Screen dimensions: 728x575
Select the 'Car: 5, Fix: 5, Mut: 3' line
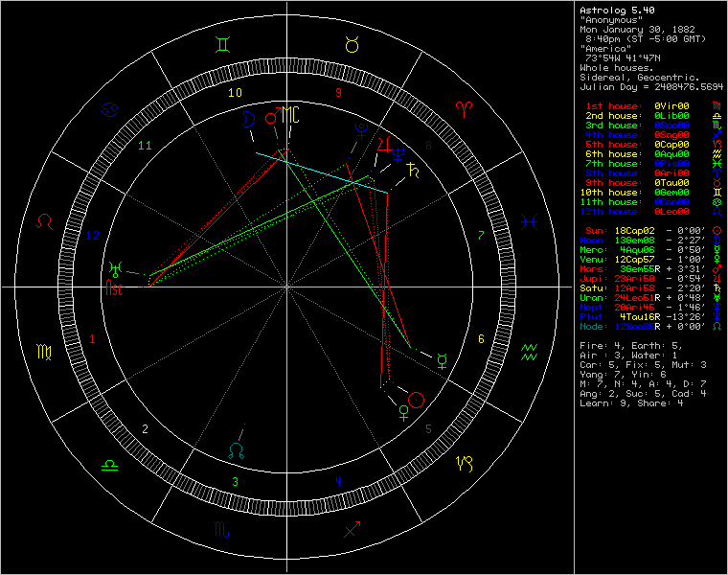(x=643, y=365)
